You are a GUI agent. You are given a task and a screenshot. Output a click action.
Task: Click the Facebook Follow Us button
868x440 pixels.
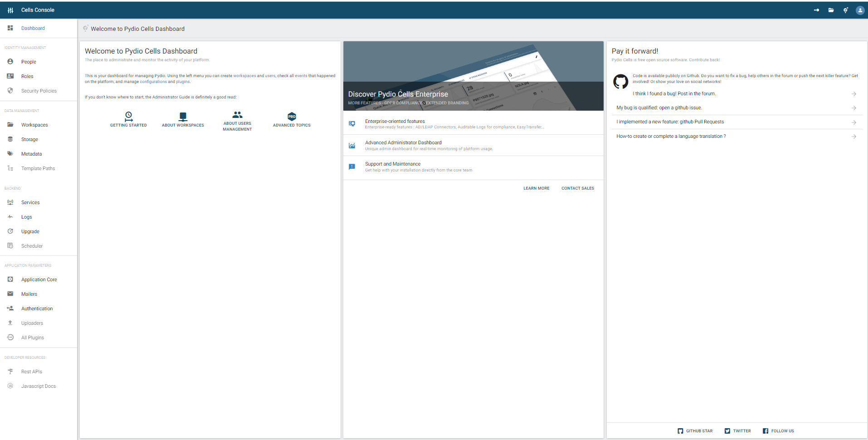tap(778, 431)
